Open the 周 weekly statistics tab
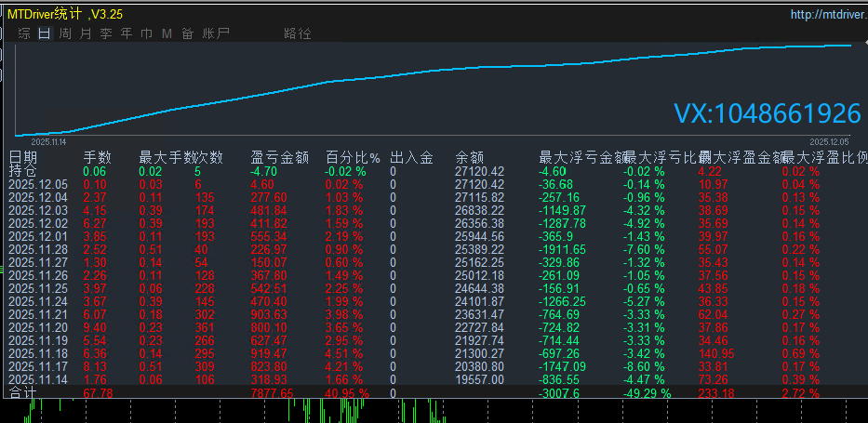The height and width of the screenshot is (423, 868). pos(65,33)
